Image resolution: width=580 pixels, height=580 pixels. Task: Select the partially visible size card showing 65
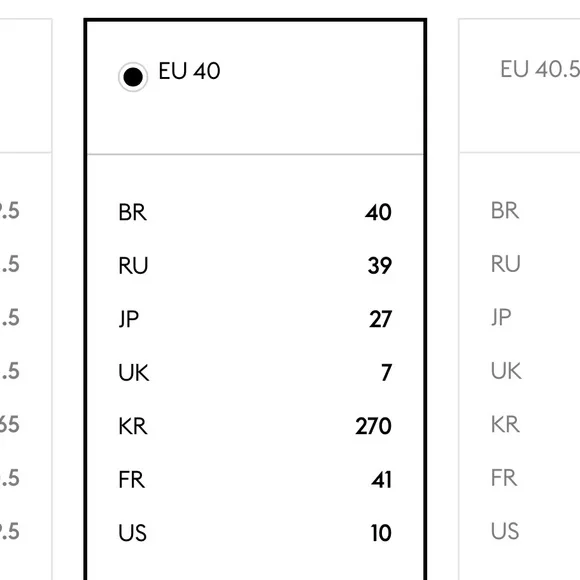tap(26, 299)
